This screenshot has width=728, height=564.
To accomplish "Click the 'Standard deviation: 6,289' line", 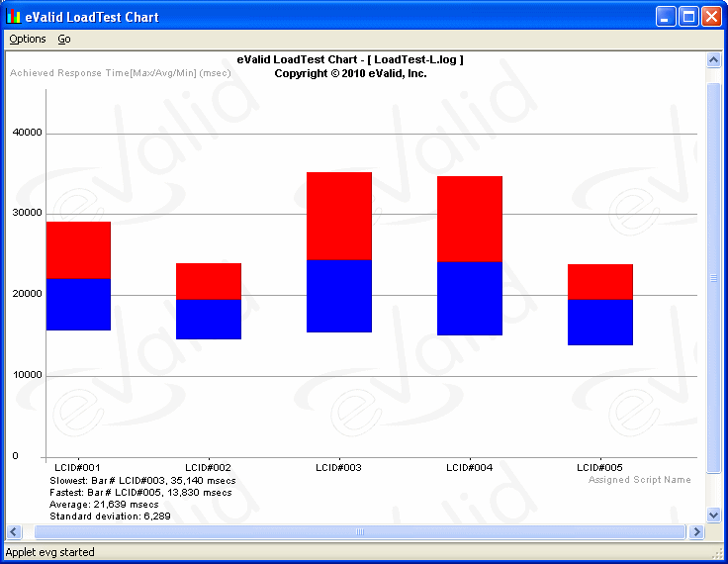I will 110,517.
